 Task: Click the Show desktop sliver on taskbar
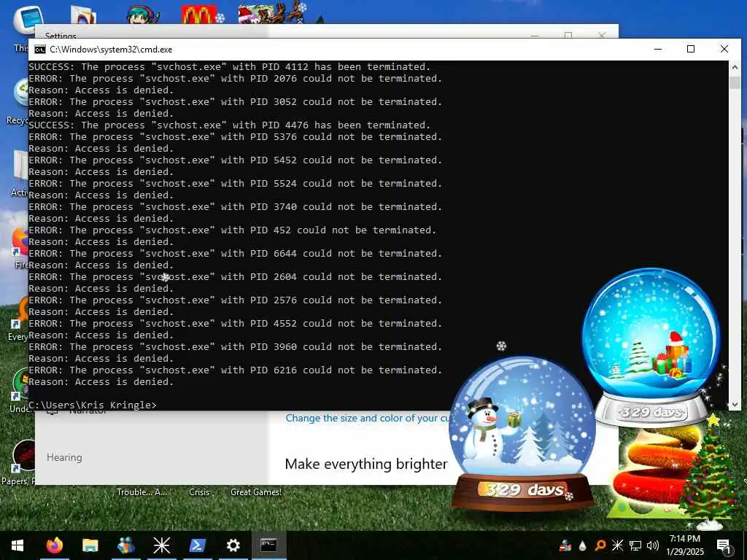coord(745,545)
